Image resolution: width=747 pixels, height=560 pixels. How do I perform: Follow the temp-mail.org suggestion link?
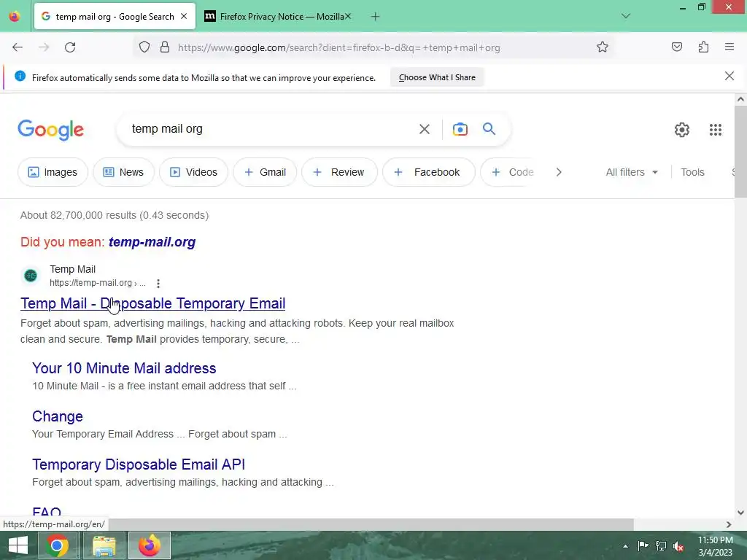(152, 242)
